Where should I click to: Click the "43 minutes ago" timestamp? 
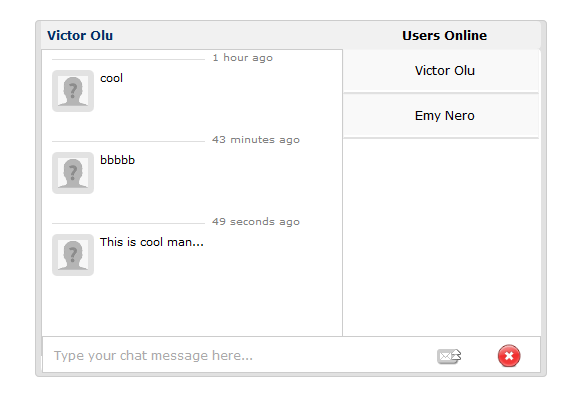point(256,140)
